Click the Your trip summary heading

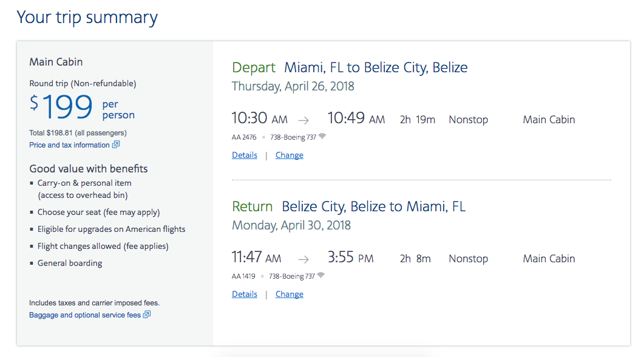click(87, 18)
